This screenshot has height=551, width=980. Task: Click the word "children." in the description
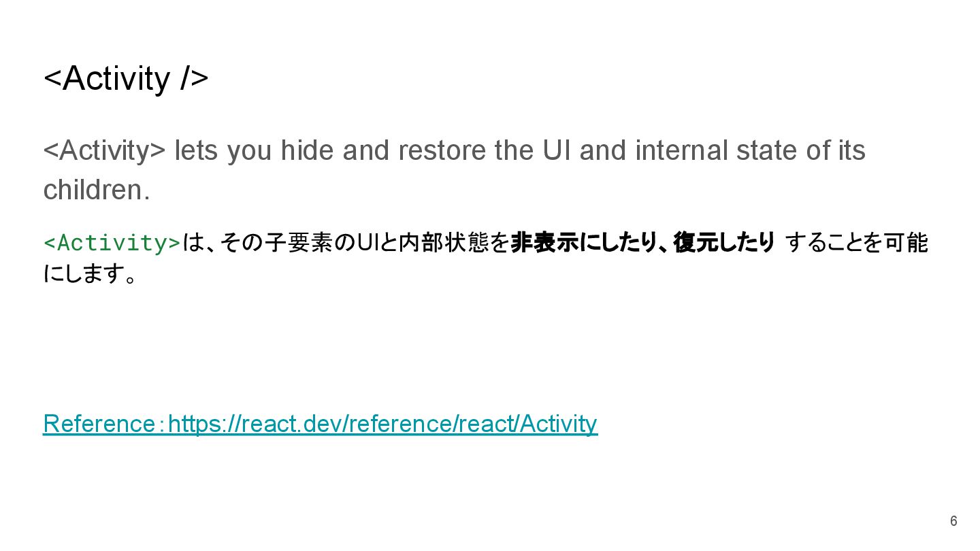[x=97, y=190]
